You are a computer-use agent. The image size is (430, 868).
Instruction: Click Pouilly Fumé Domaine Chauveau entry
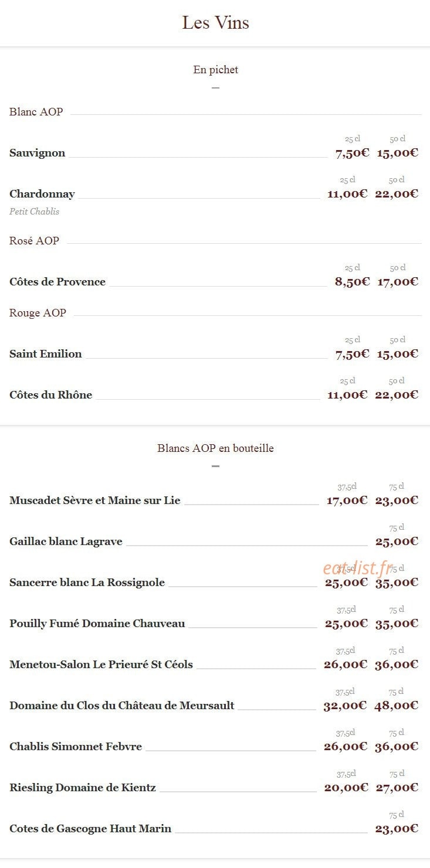pos(97,624)
